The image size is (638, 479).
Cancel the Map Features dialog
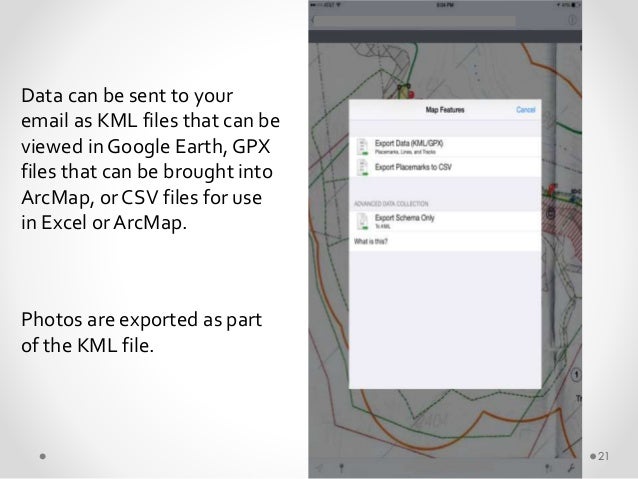pos(526,109)
